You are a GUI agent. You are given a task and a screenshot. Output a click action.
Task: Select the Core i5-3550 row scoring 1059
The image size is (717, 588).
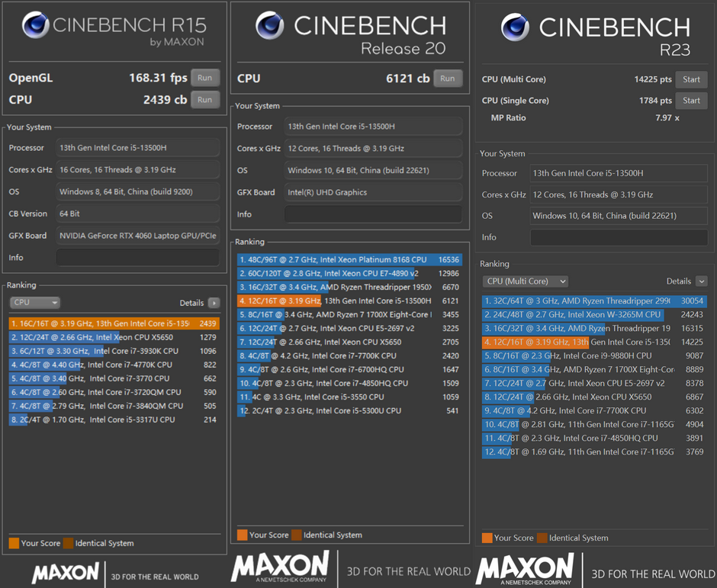[x=349, y=397]
